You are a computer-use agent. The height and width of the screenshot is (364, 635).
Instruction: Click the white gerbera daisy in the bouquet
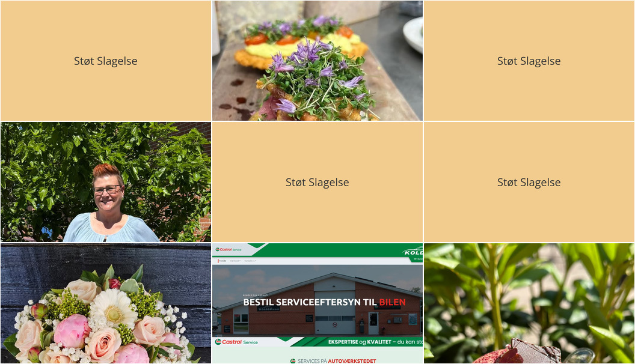(114, 309)
